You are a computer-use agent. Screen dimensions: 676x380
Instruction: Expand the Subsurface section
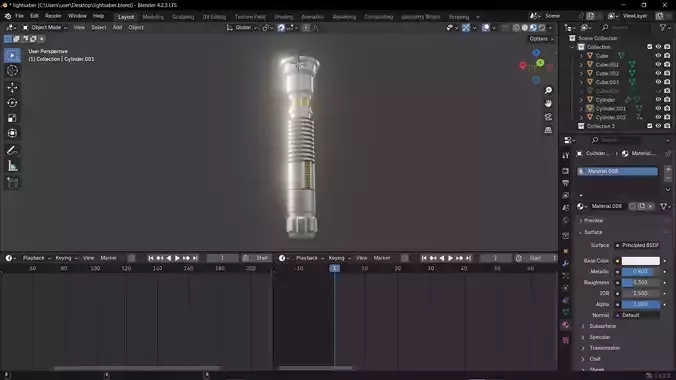pyautogui.click(x=602, y=326)
